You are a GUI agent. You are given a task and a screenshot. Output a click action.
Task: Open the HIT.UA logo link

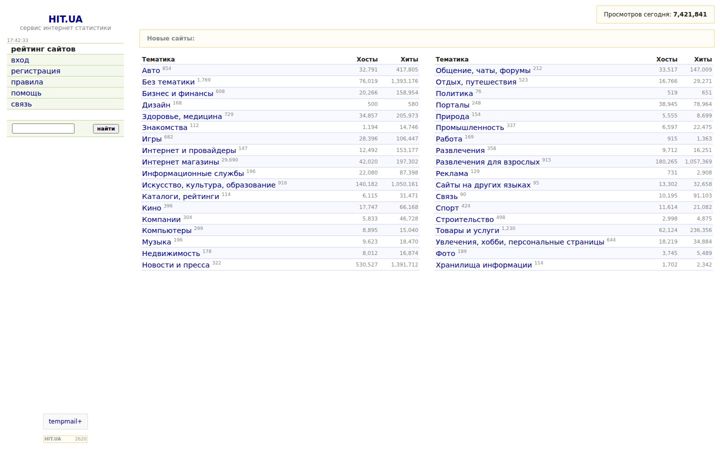[x=65, y=19]
